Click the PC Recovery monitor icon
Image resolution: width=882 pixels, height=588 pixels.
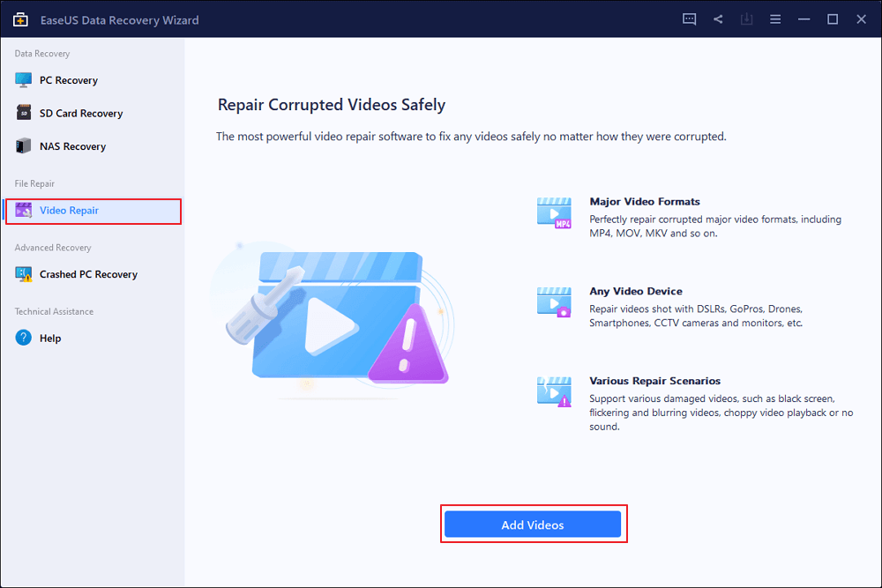(24, 80)
